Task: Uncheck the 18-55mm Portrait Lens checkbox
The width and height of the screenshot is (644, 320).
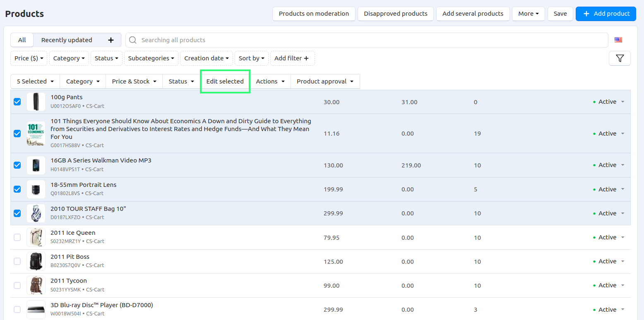Action: click(x=17, y=189)
